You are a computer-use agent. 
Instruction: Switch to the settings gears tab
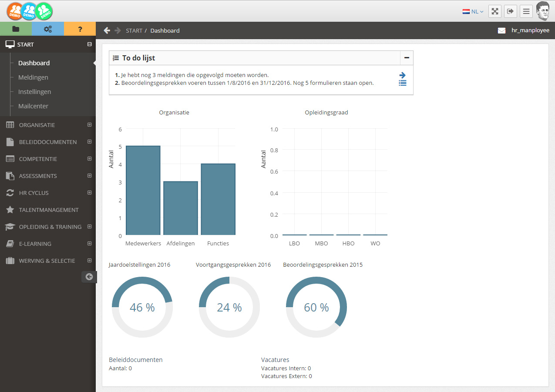pos(48,29)
